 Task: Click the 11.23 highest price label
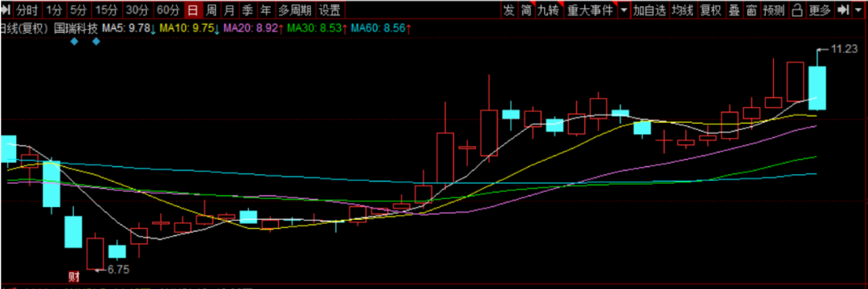click(844, 49)
